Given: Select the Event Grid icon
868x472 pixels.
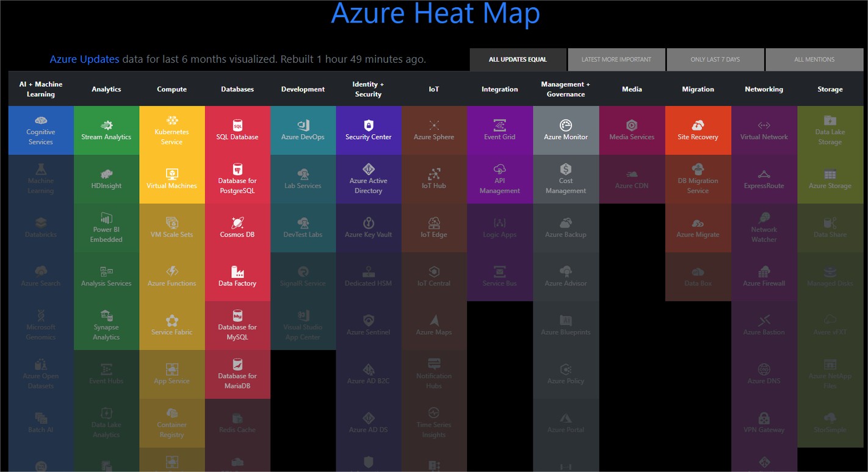Looking at the screenshot, I should click(500, 125).
